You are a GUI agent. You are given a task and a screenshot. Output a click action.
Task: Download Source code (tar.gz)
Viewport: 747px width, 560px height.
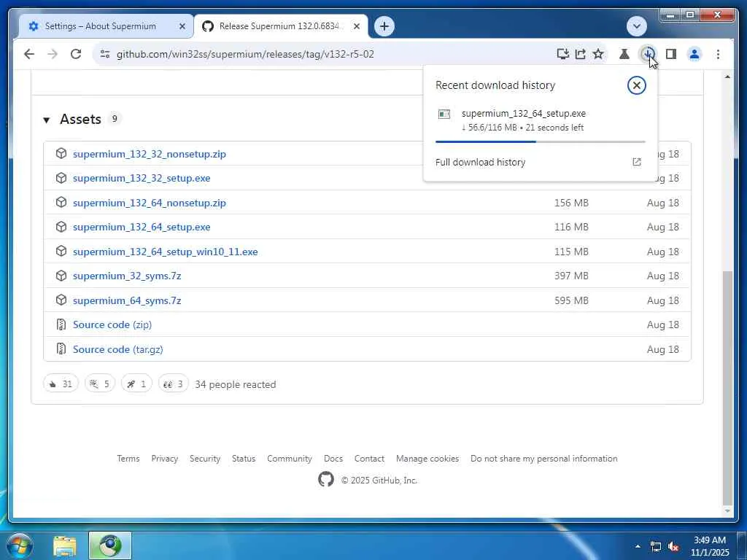(x=117, y=349)
